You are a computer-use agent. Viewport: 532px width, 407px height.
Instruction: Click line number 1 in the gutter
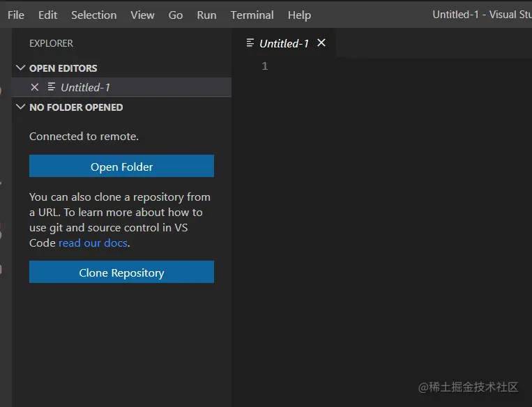pyautogui.click(x=265, y=66)
